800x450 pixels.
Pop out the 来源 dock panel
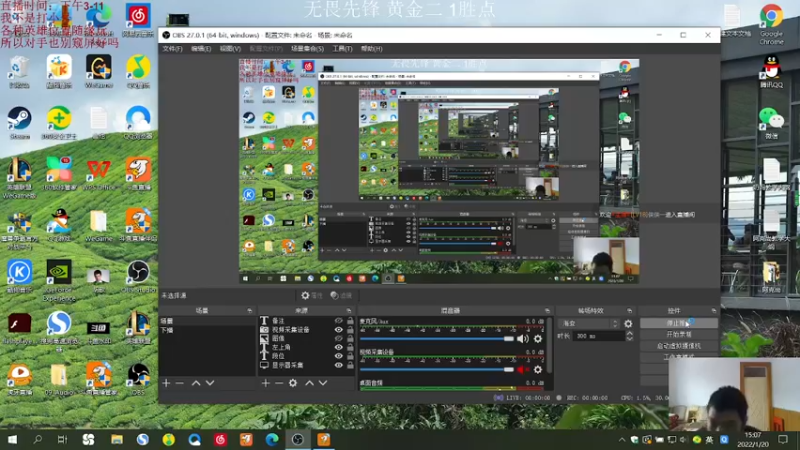tap(349, 311)
